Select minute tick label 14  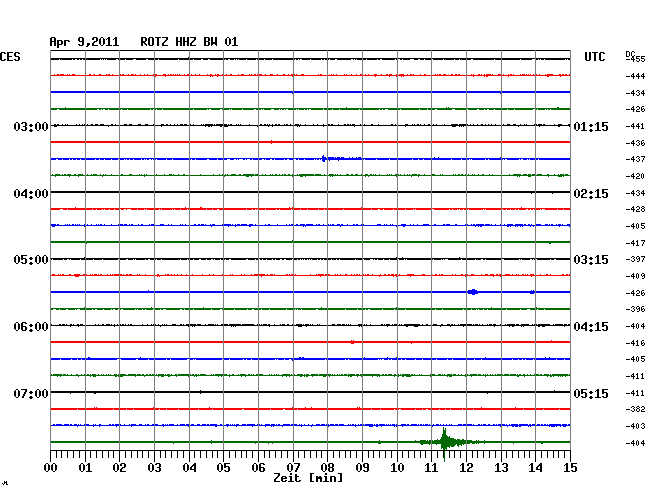point(535,467)
